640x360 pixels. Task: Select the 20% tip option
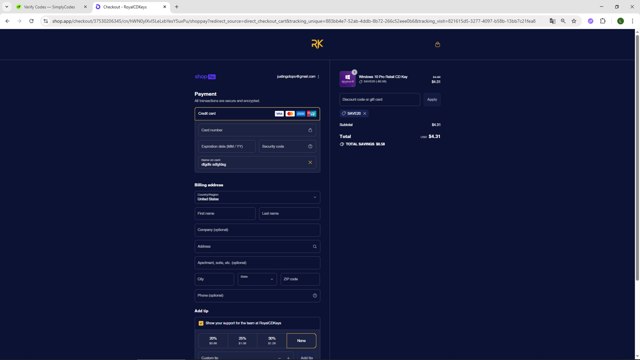coord(213,340)
